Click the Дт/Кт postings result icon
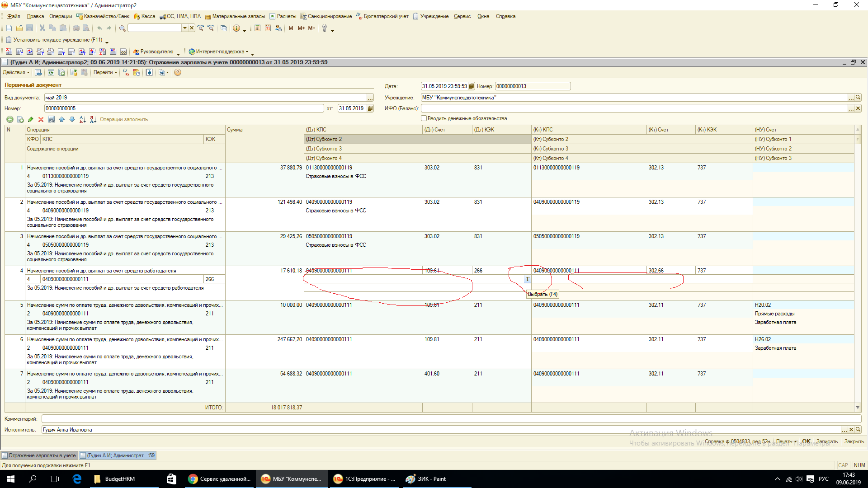This screenshot has height=488, width=868. tap(126, 72)
